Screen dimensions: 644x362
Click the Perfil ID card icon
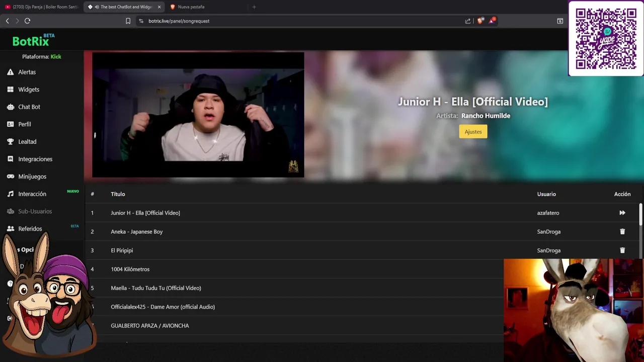click(x=10, y=124)
